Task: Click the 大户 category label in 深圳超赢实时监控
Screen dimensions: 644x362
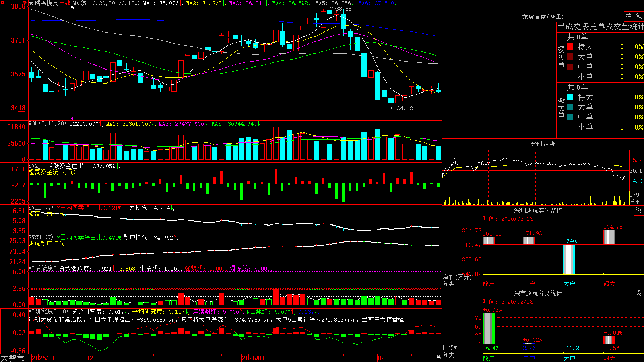Action: 569,284
